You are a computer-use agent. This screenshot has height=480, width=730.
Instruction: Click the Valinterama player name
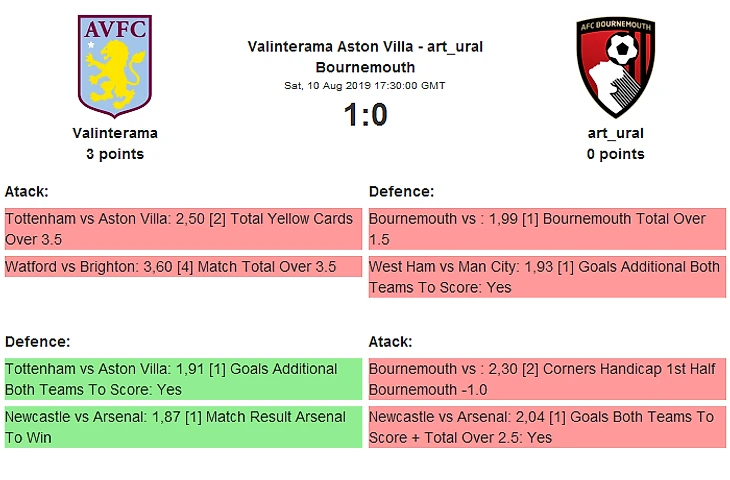coord(115,133)
